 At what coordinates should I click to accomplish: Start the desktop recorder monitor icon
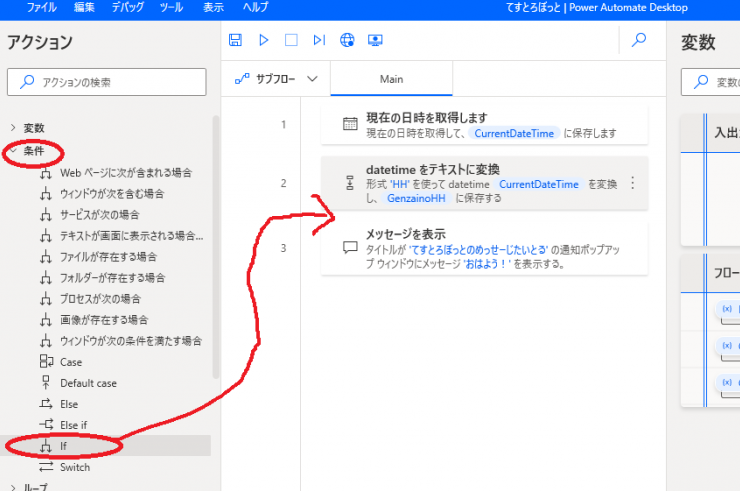click(376, 40)
